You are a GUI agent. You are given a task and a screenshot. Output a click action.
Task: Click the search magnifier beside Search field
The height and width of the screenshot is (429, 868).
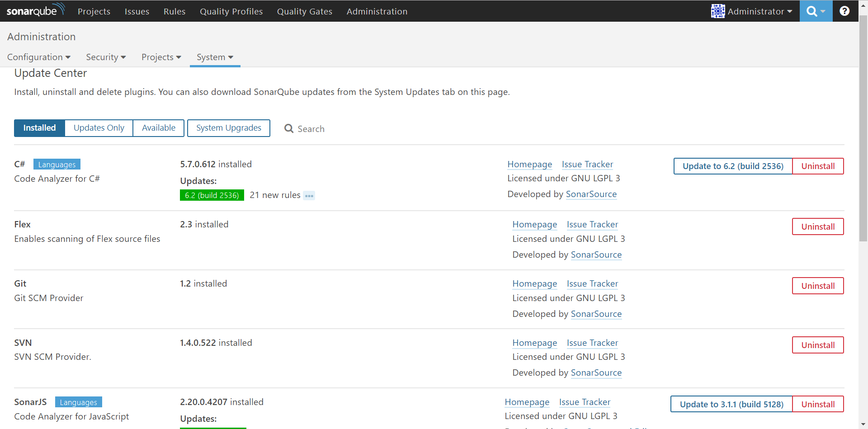[x=288, y=128]
